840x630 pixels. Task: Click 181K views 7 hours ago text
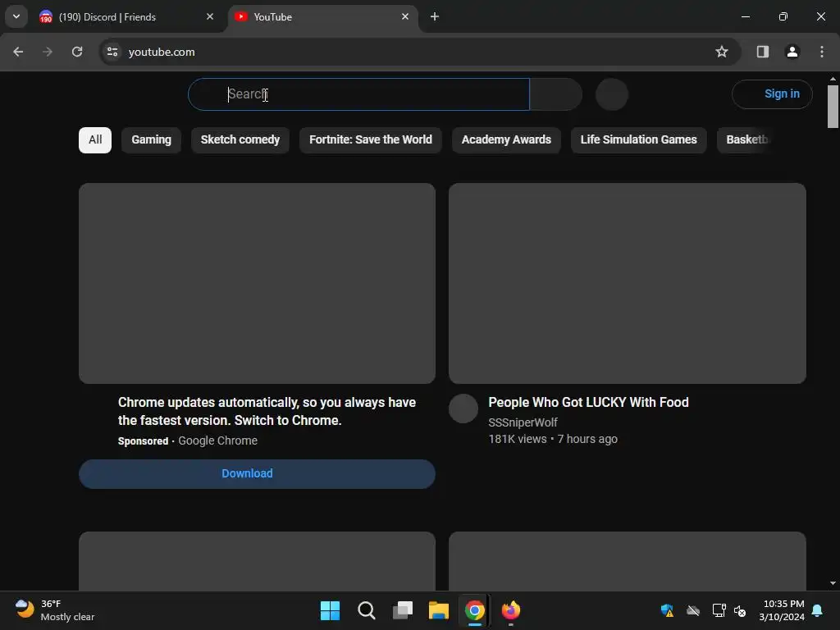553,440
